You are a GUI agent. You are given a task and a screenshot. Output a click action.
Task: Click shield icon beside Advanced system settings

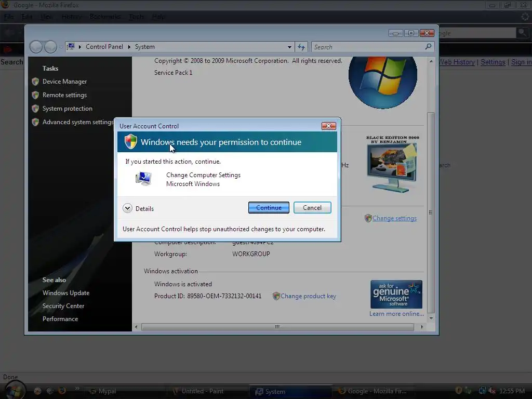(x=35, y=122)
